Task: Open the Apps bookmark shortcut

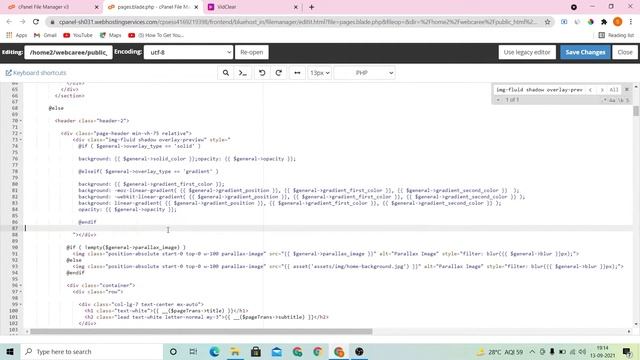Action: 17,35
